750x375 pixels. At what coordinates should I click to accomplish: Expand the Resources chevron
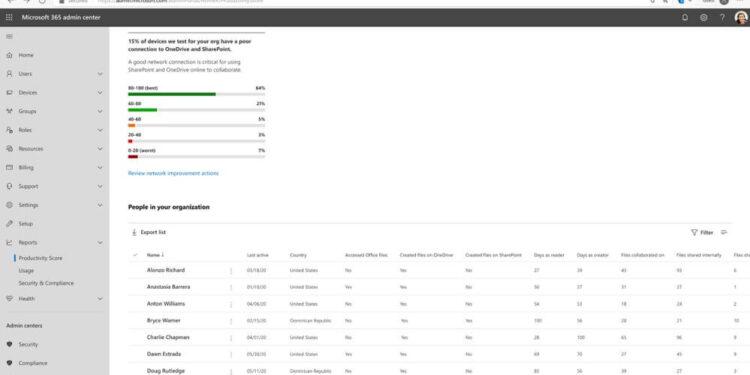[x=100, y=149]
